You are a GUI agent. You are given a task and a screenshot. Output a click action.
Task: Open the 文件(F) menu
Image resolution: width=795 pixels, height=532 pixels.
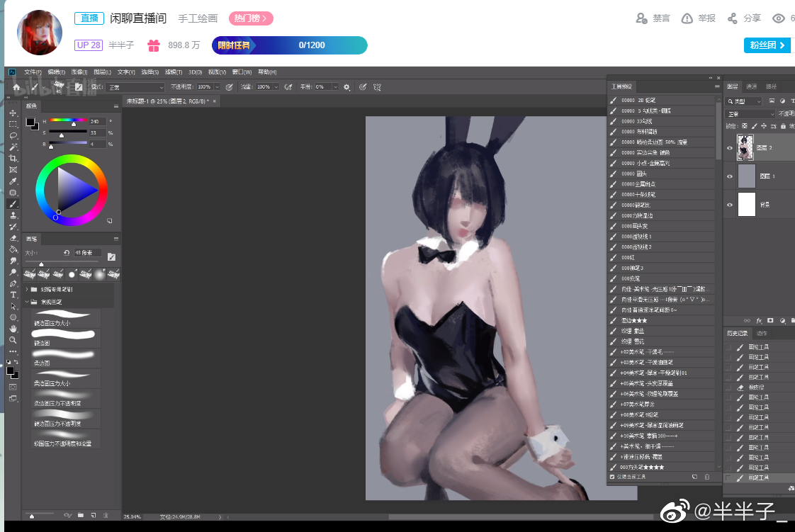[x=33, y=72]
